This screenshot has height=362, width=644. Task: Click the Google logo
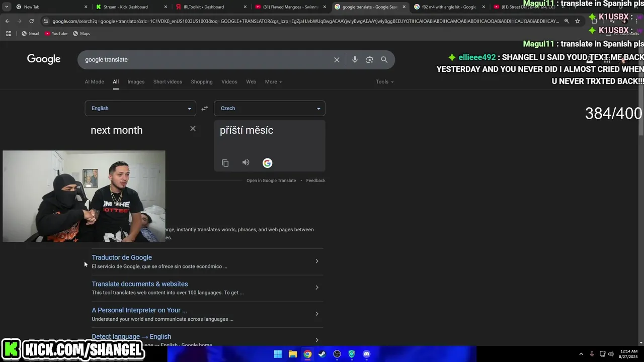pyautogui.click(x=44, y=59)
